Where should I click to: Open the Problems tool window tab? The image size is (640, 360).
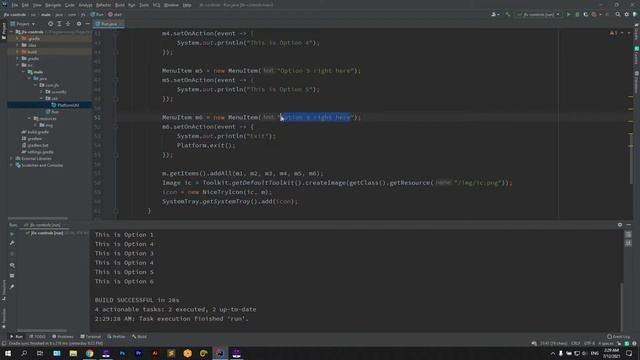click(63, 337)
